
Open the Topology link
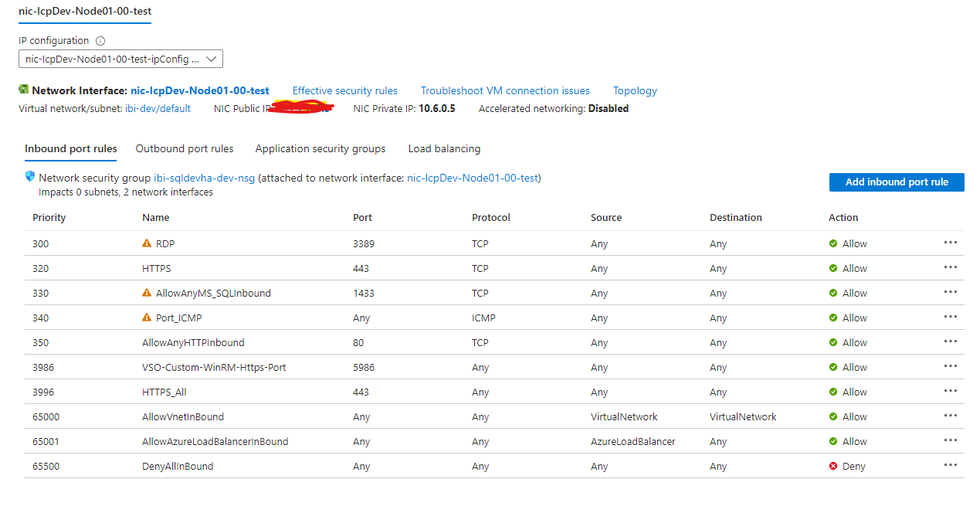(635, 90)
